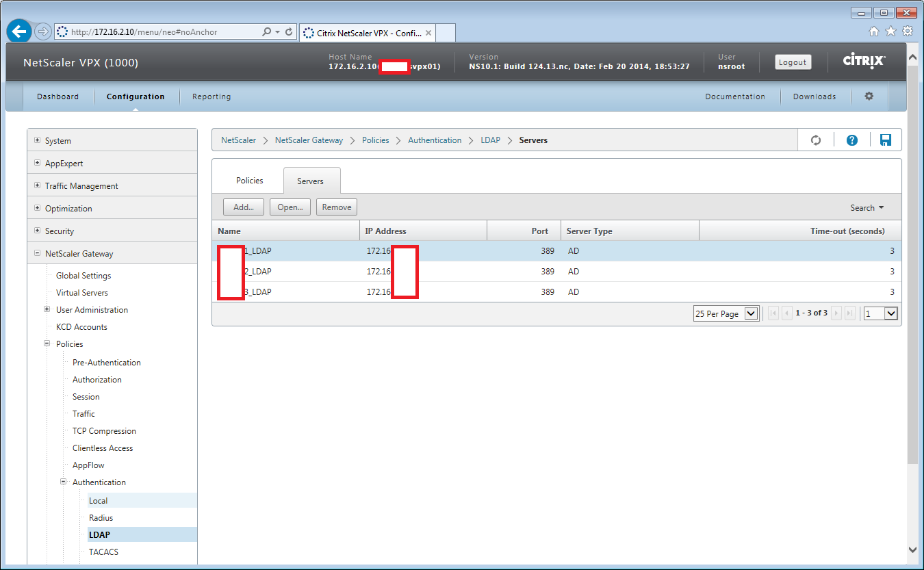Expand the Traffic Management tree node

tap(38, 185)
